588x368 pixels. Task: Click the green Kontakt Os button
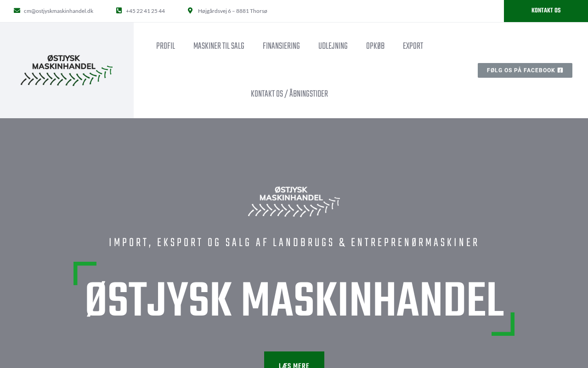point(546,11)
